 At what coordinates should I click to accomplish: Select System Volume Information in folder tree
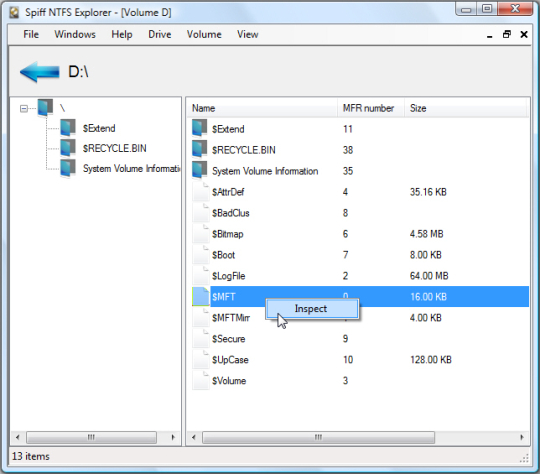tap(131, 168)
